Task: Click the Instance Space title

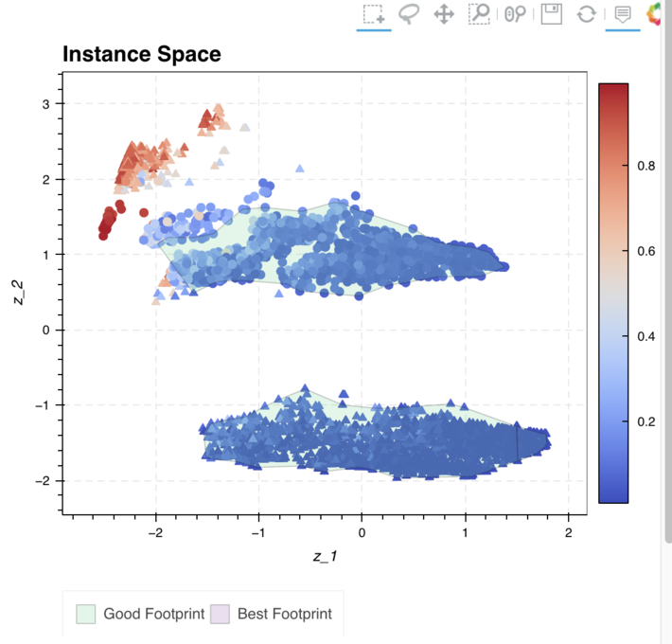Action: [142, 54]
